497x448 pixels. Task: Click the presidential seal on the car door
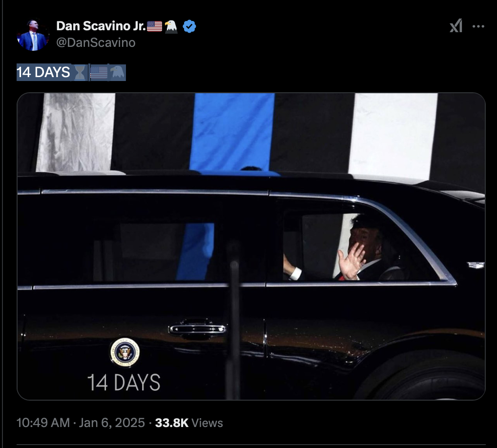pos(125,352)
